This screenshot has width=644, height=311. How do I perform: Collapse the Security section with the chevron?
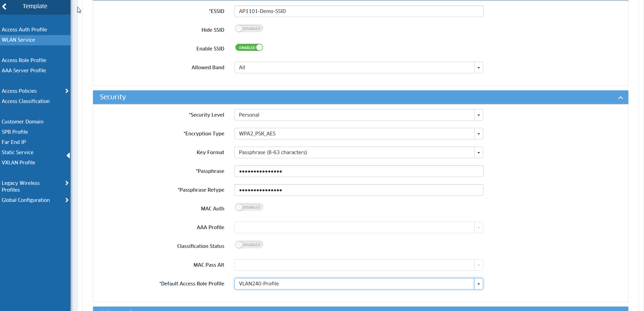[x=620, y=98]
